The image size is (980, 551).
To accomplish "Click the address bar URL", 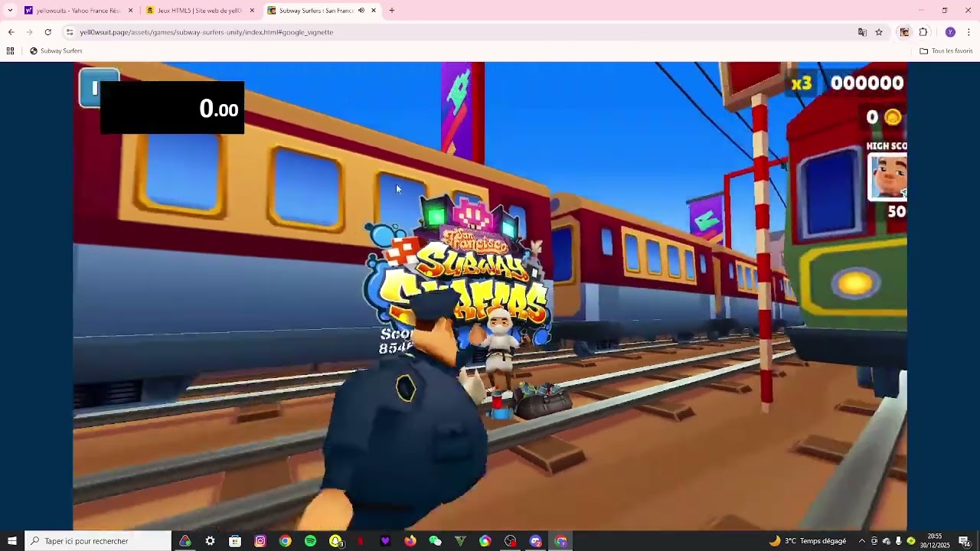I will (x=207, y=32).
